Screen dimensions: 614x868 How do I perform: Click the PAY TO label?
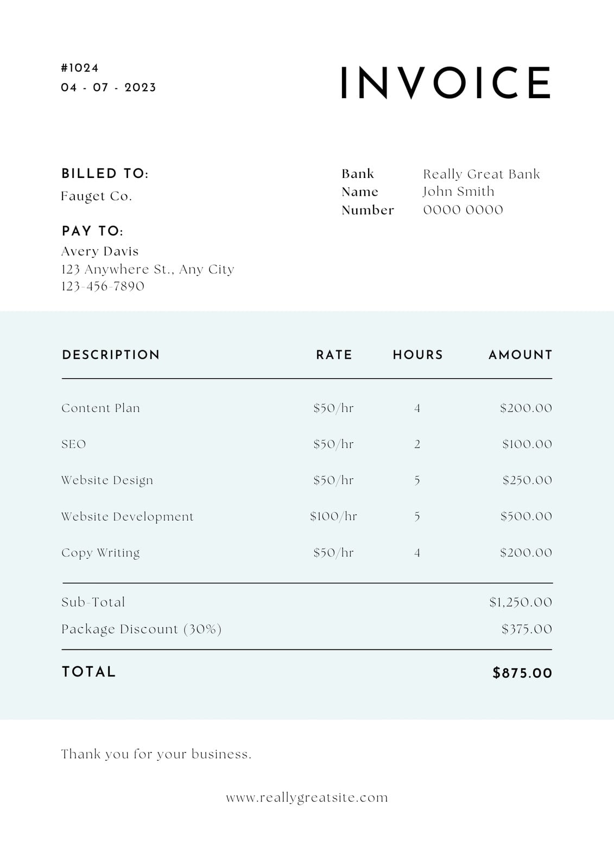coord(93,231)
